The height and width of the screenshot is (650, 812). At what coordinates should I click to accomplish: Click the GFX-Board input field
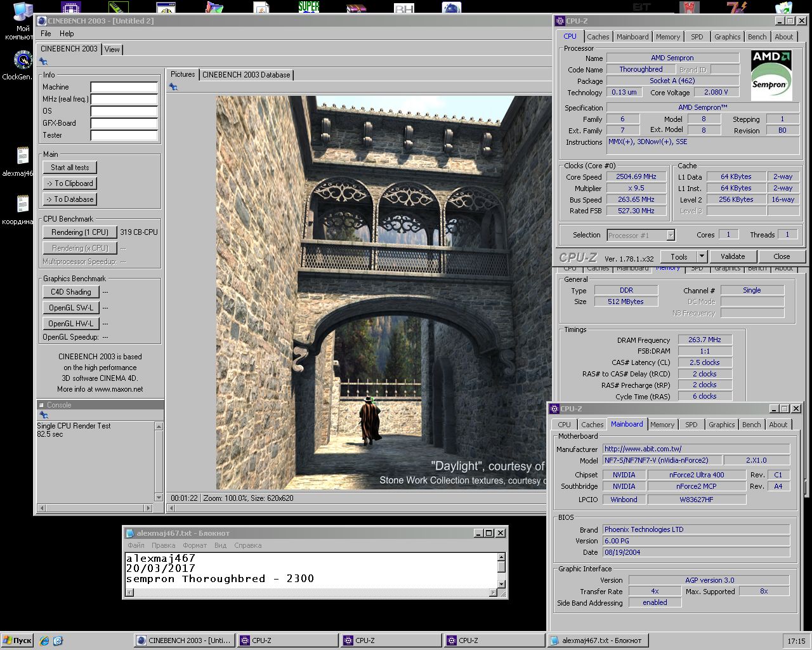click(x=124, y=123)
